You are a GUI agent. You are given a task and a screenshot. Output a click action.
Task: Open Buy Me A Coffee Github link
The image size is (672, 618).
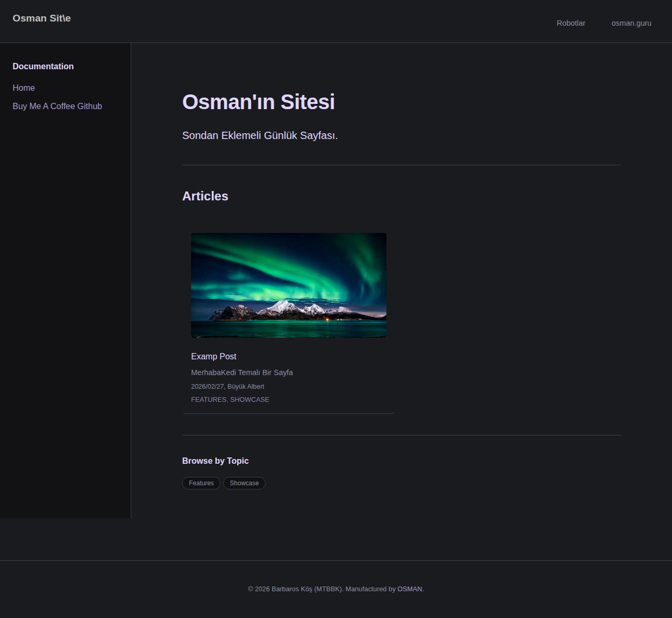[x=57, y=106]
